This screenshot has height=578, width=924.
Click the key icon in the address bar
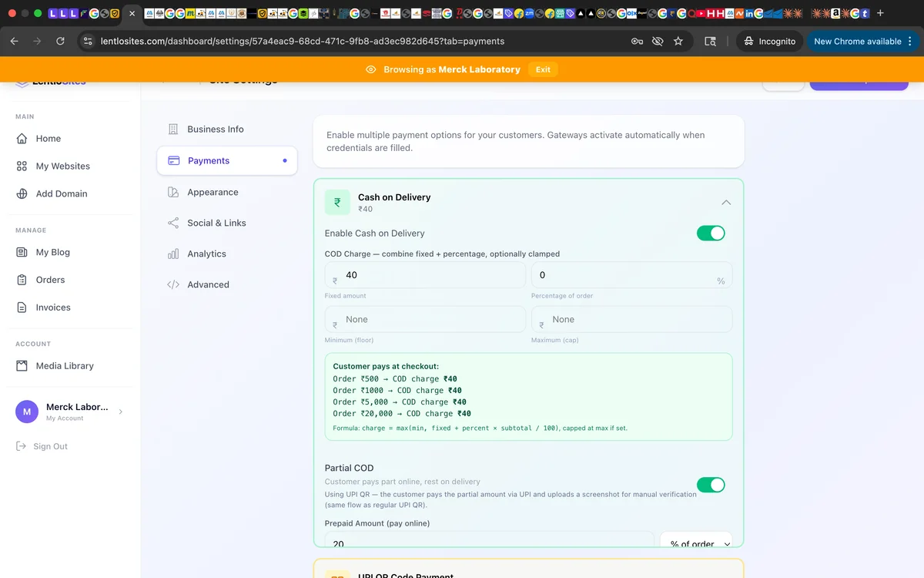coord(638,42)
